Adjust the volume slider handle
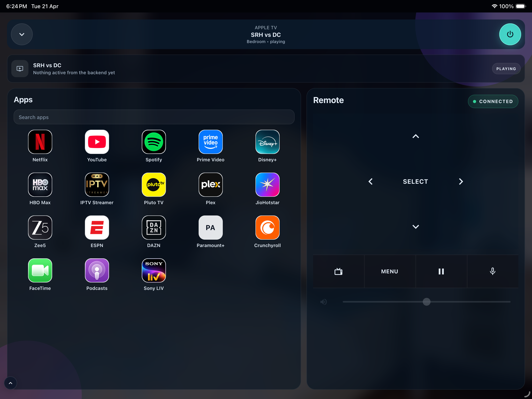 pos(426,302)
